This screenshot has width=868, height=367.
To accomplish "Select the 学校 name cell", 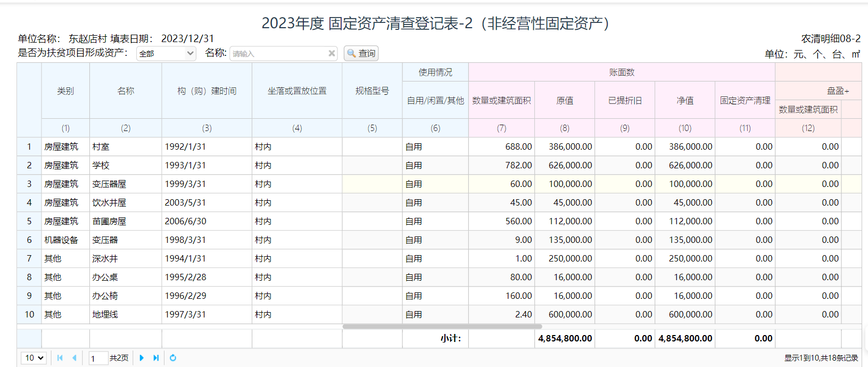I will 126,165.
